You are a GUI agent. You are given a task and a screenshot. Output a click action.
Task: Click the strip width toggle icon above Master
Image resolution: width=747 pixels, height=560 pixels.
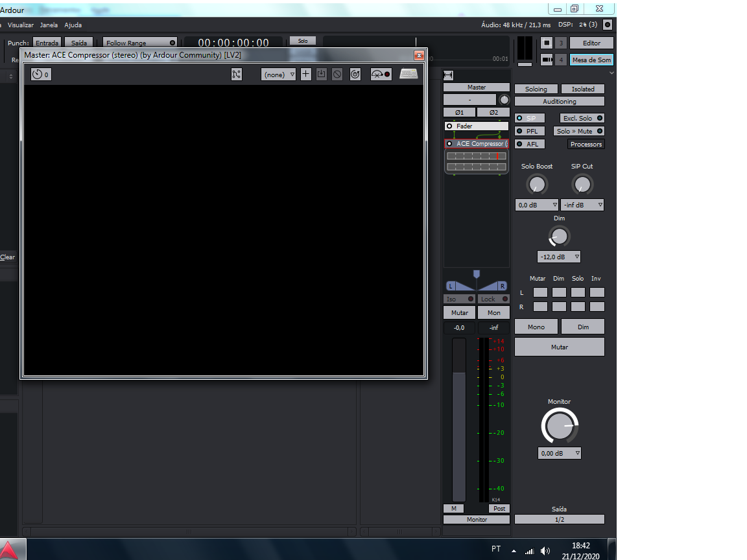tap(448, 75)
